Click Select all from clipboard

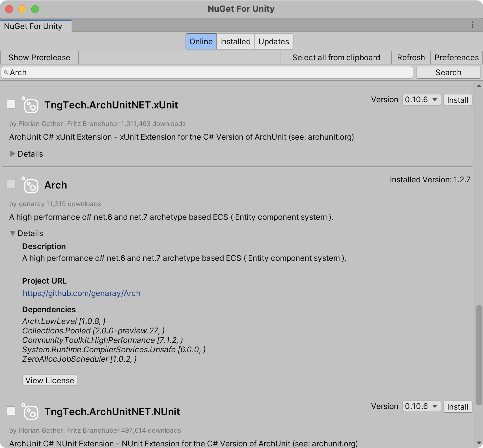[x=336, y=58]
